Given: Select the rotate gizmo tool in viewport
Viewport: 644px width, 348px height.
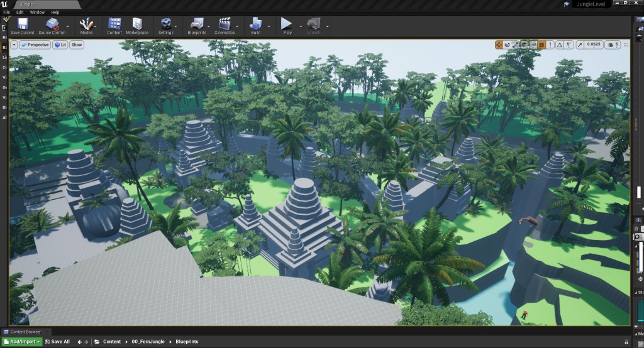Looking at the screenshot, I should pyautogui.click(x=507, y=45).
